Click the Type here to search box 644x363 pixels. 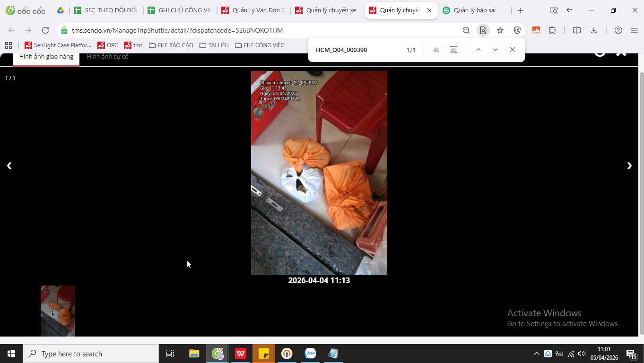pos(91,354)
